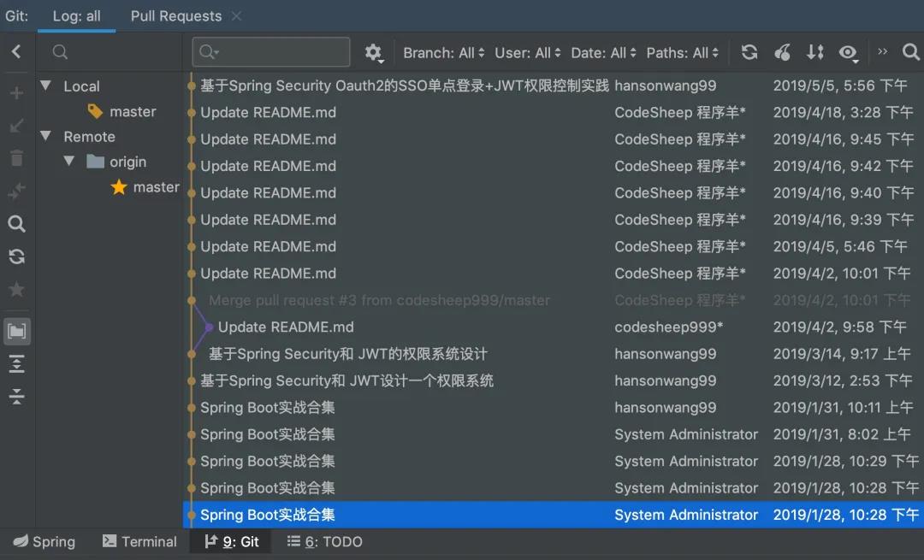Toggle group-by-directory button in the left sidebar
The height and width of the screenshot is (560, 924).
[x=16, y=331]
